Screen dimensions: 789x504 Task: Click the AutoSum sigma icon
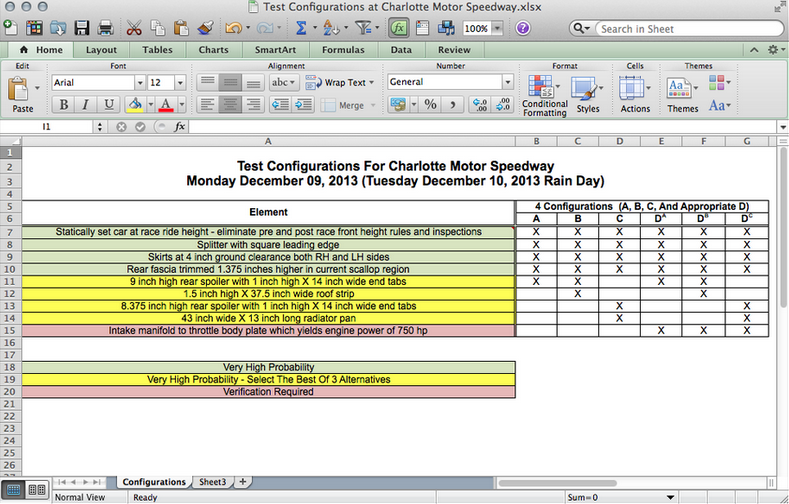301,28
